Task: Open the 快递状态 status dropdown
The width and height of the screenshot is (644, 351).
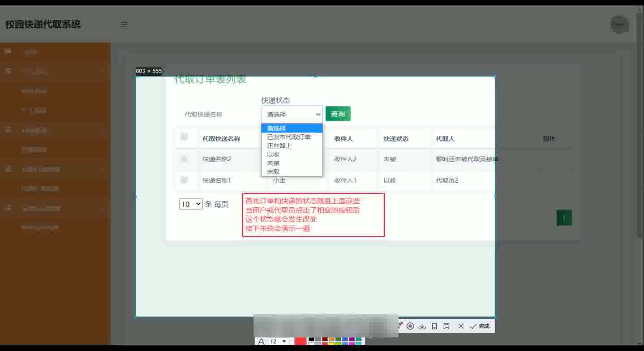Action: pyautogui.click(x=292, y=114)
